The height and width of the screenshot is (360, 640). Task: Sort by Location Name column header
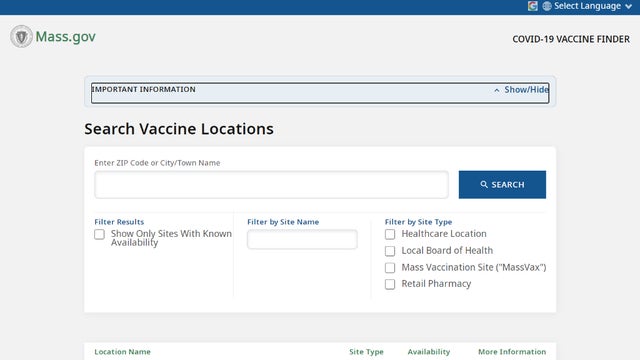pos(122,351)
